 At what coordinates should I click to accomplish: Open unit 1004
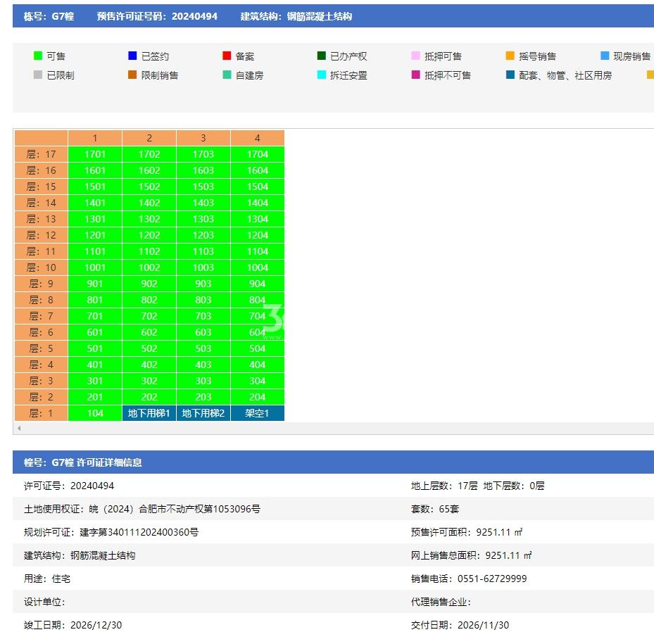[x=258, y=267]
